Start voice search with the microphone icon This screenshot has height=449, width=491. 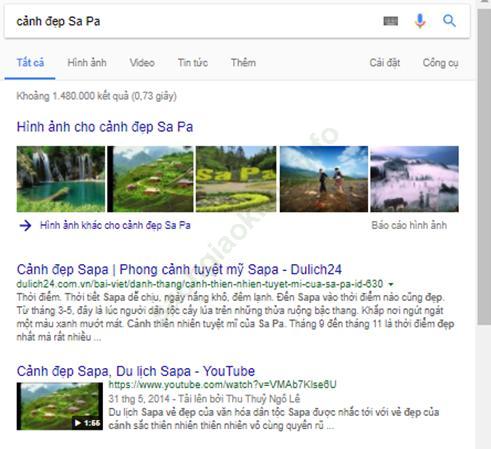click(x=420, y=21)
